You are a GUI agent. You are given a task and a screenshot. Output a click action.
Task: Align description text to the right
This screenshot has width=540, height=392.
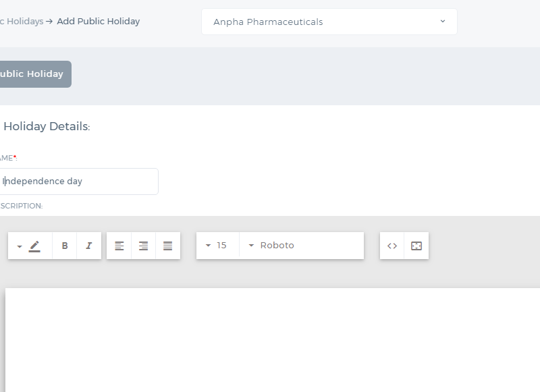click(143, 246)
